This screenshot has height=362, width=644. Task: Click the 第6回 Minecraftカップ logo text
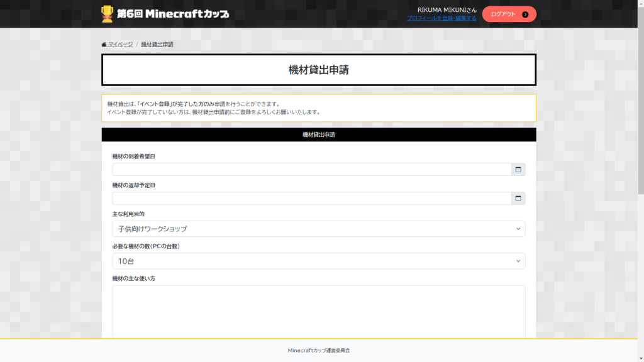click(173, 14)
